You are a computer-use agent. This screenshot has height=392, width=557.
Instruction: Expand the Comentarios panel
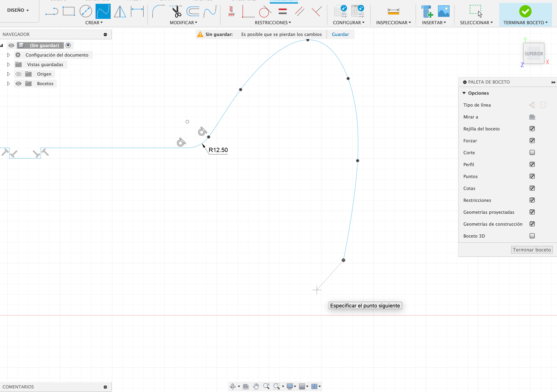[105, 387]
